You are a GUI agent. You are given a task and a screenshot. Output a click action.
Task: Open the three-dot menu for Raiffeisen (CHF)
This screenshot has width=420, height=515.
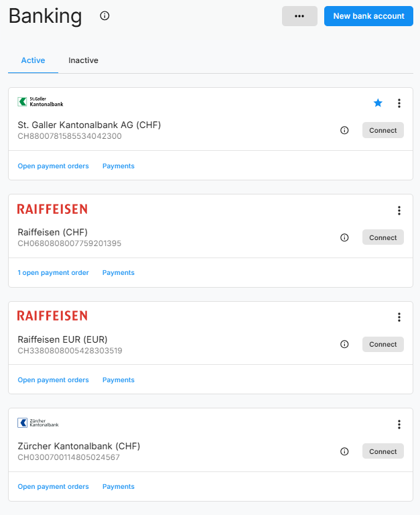tap(399, 211)
